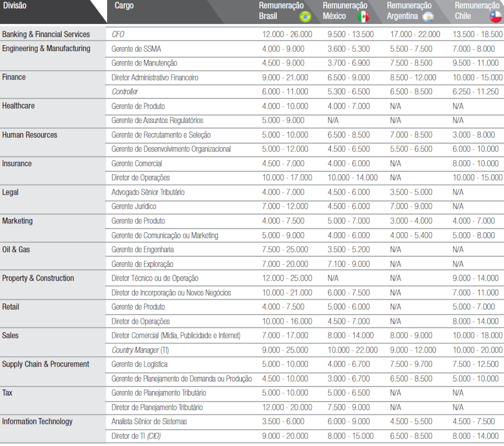The image size is (504, 446).
Task: Select Property & Construction division
Action: pos(38,278)
